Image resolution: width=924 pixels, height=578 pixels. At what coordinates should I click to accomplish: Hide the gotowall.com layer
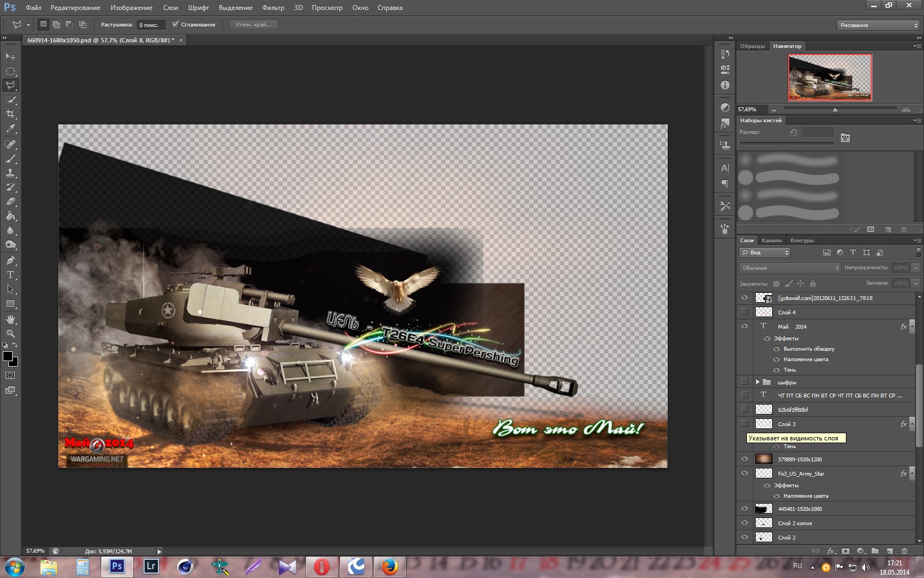[745, 298]
